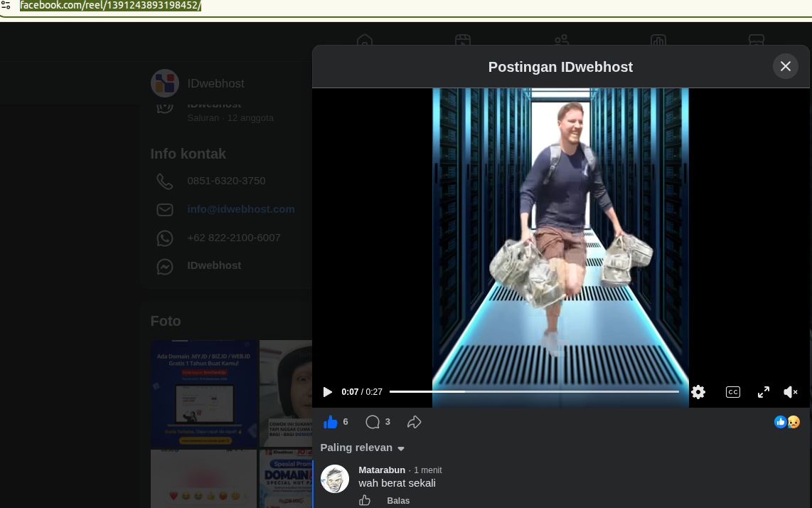The width and height of the screenshot is (812, 508).
Task: Close the Postingan IDwebhost dialog
Action: tap(786, 66)
